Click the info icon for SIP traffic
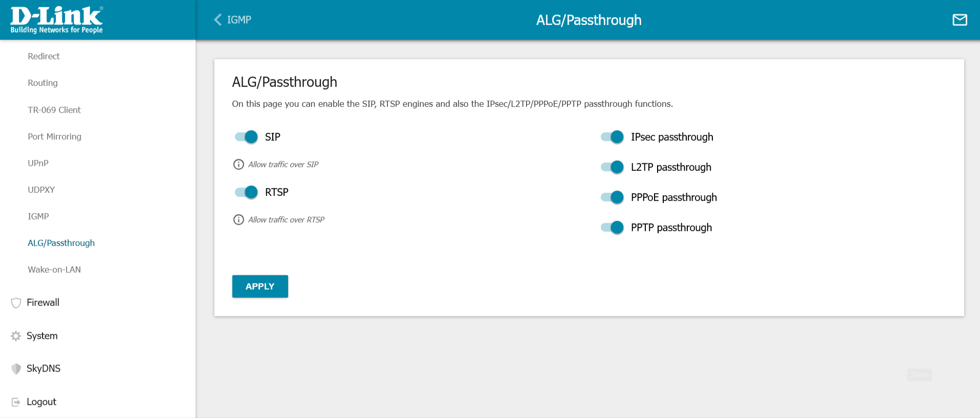980x418 pixels. 238,164
